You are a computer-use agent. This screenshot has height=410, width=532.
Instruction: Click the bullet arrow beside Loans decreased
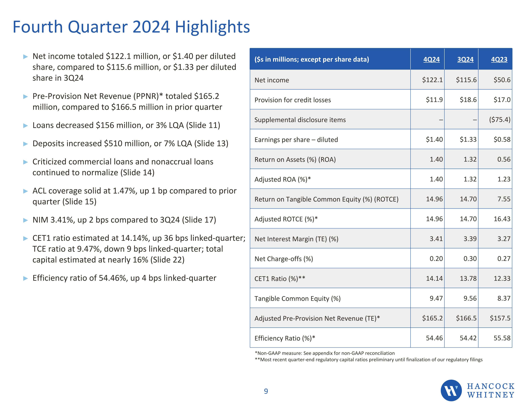(x=26, y=126)
